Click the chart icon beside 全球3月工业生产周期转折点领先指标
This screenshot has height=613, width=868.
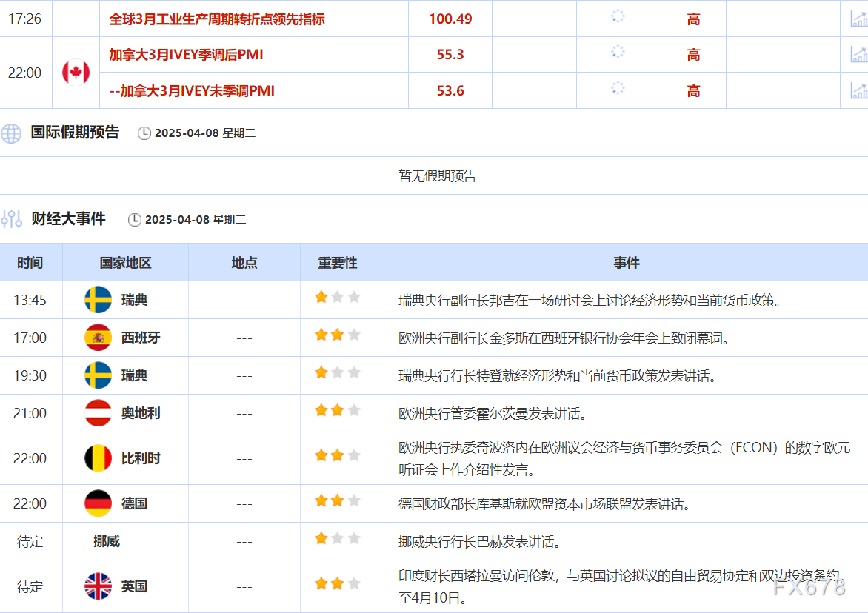click(858, 18)
